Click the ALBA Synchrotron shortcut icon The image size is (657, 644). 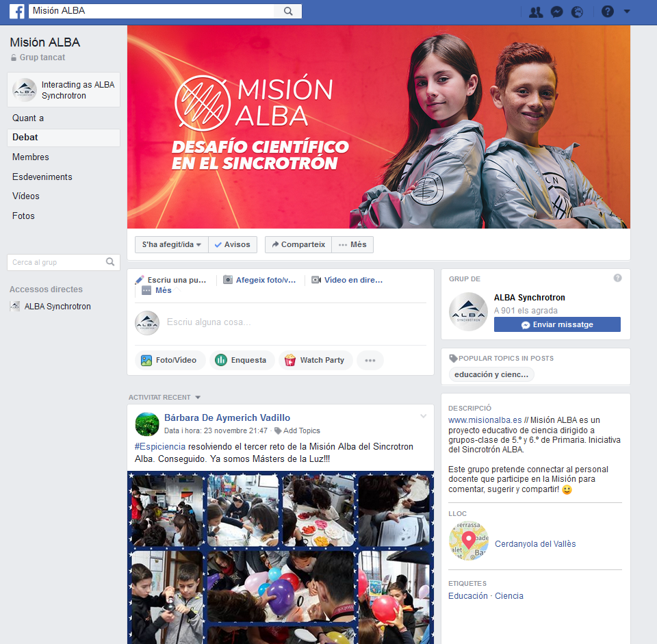click(x=14, y=307)
